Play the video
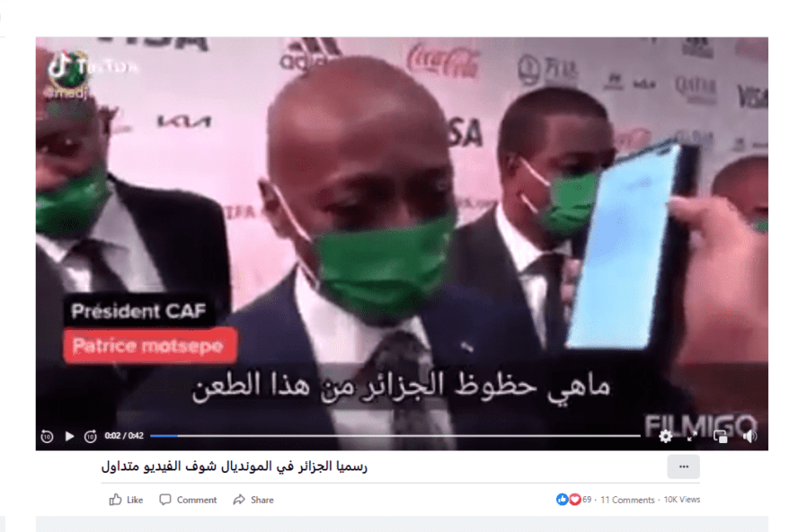Viewport: 798px width, 532px height. [69, 436]
